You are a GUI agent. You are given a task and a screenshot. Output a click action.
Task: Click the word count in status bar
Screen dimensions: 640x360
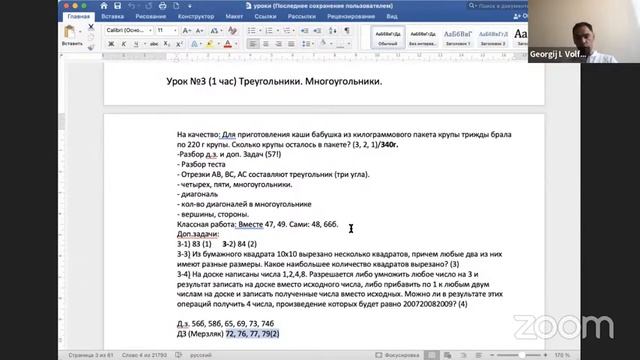tap(144, 355)
